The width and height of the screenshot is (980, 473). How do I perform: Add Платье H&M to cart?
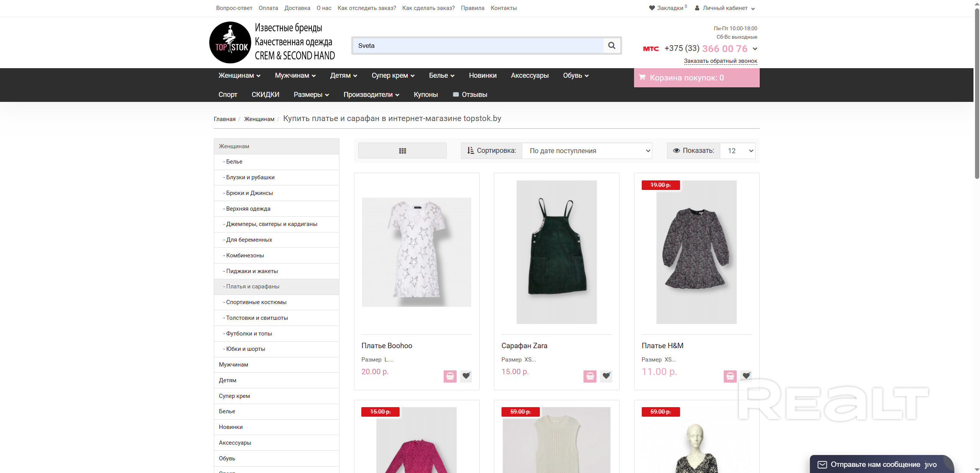(730, 376)
